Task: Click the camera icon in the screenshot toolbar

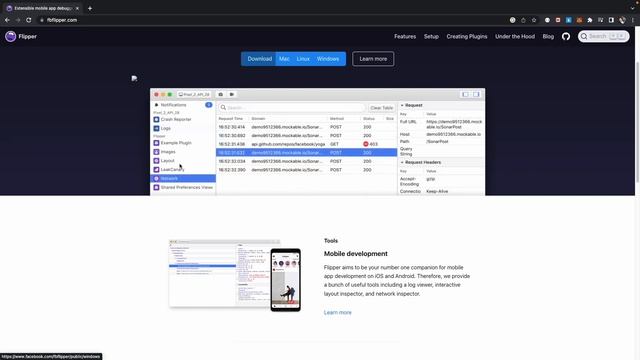Action: pyautogui.click(x=220, y=94)
